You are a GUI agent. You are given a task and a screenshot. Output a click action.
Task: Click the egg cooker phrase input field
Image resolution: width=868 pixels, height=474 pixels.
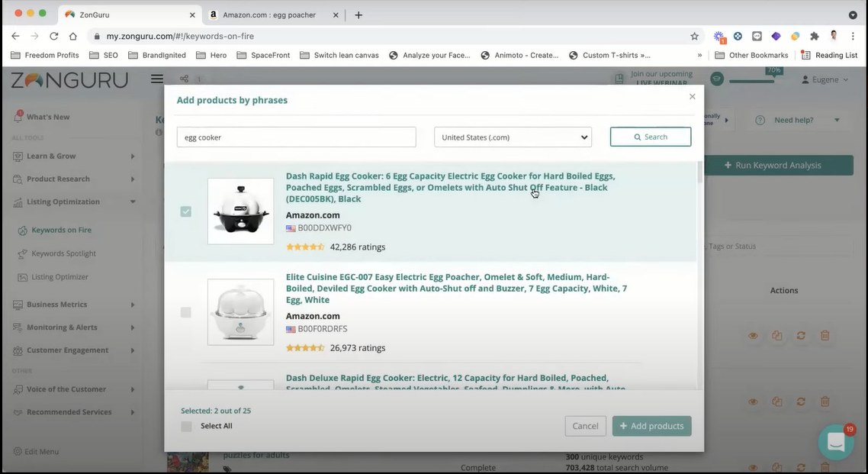(x=296, y=137)
